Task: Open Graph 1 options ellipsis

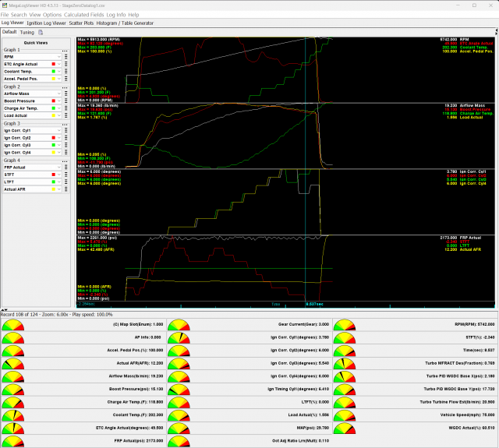Action: tap(67, 49)
